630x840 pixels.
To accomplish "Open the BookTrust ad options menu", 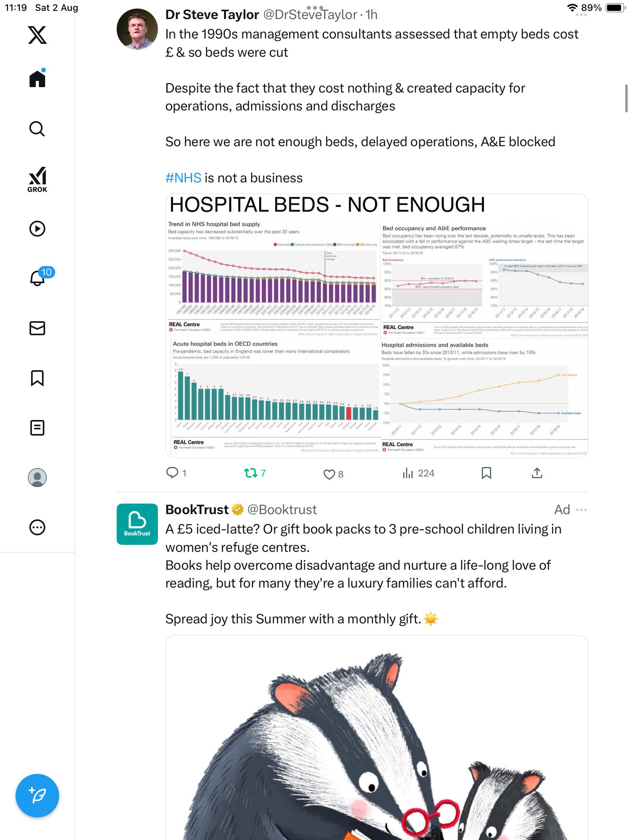I will [581, 509].
